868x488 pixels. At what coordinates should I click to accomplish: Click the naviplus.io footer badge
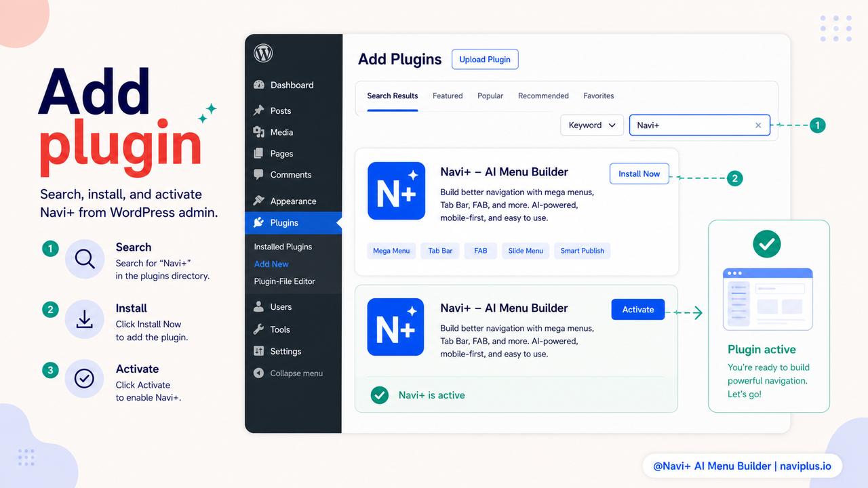743,466
